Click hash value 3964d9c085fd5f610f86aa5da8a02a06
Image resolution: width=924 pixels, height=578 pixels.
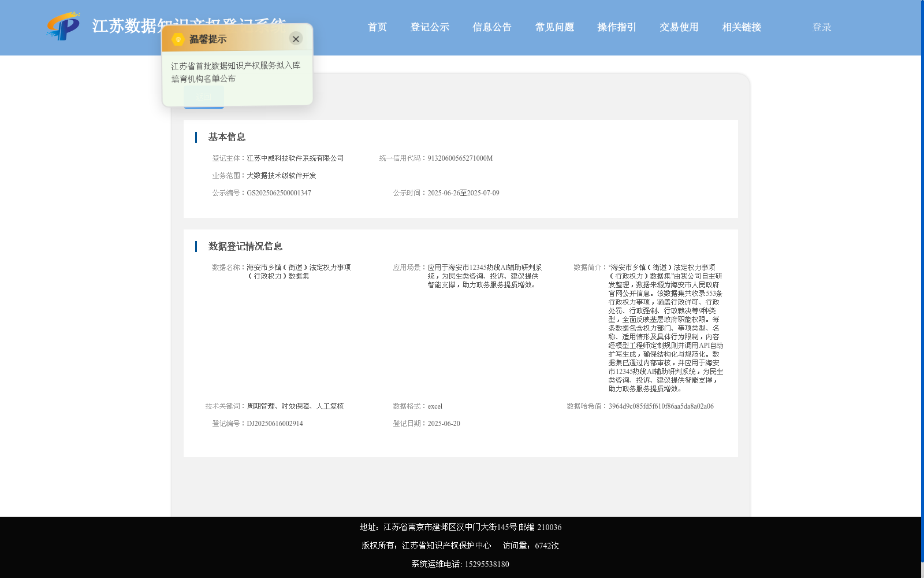tap(661, 406)
